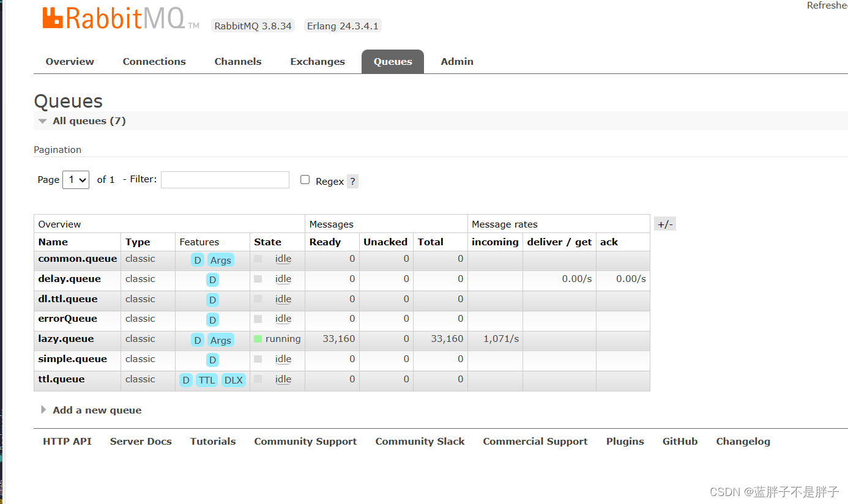Sort by the Ready column header
The height and width of the screenshot is (504, 848).
[x=325, y=242]
